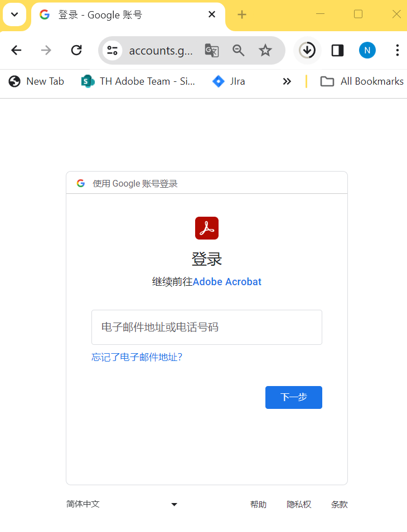
Task: Open the 帮助 help link
Action: click(258, 505)
